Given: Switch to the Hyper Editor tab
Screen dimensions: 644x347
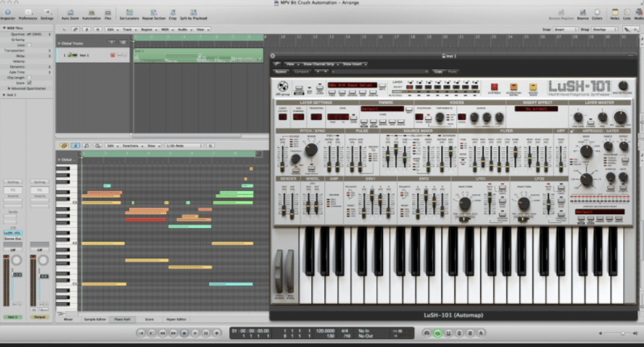Looking at the screenshot, I should pos(176,319).
